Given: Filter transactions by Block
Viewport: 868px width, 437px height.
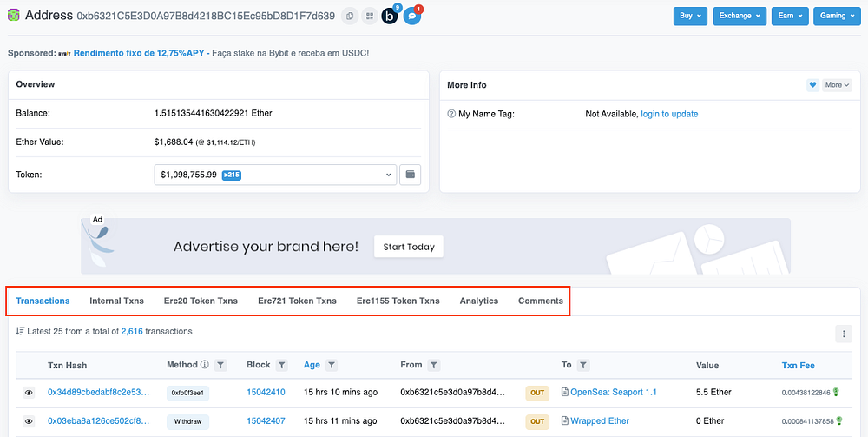Looking at the screenshot, I should pos(282,365).
